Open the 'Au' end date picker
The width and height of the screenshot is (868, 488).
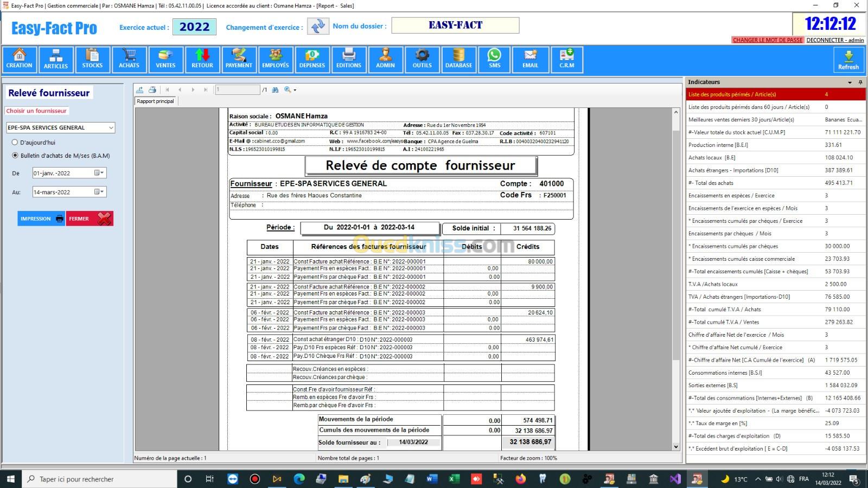point(99,192)
